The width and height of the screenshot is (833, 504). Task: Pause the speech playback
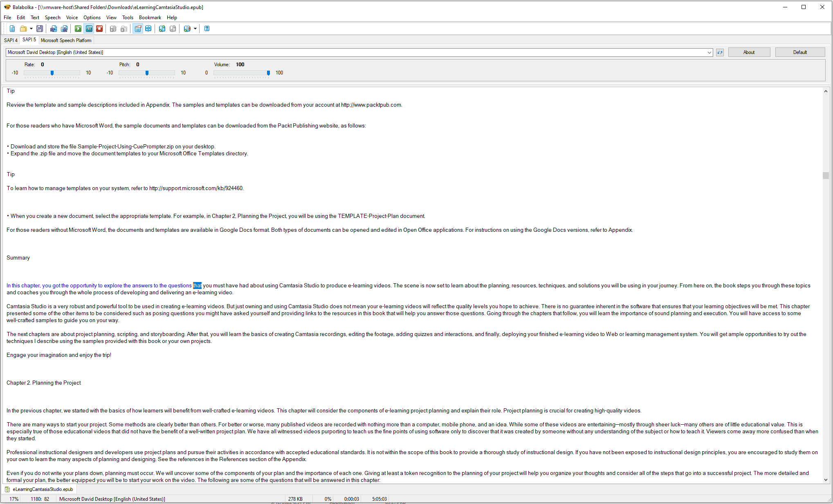[89, 29]
